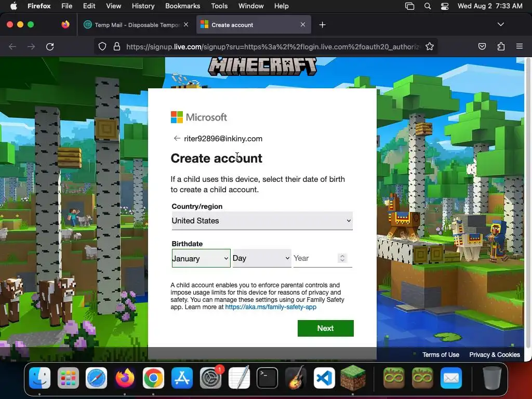Open the Window menu
This screenshot has width=532, height=399.
pos(251,6)
